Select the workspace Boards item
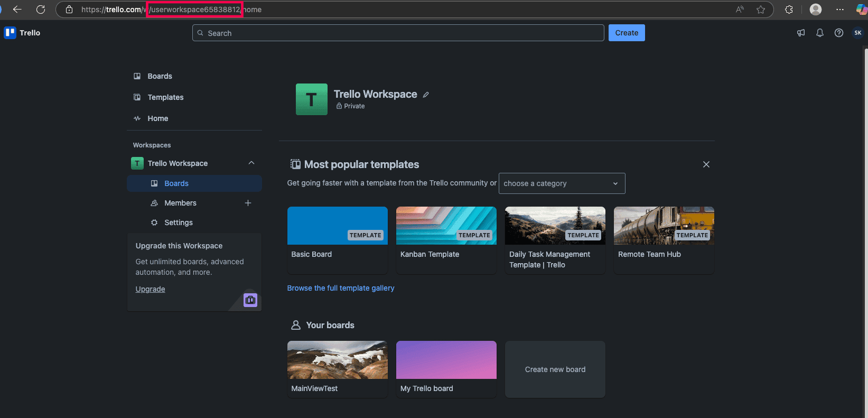The height and width of the screenshot is (418, 868). pos(194,183)
